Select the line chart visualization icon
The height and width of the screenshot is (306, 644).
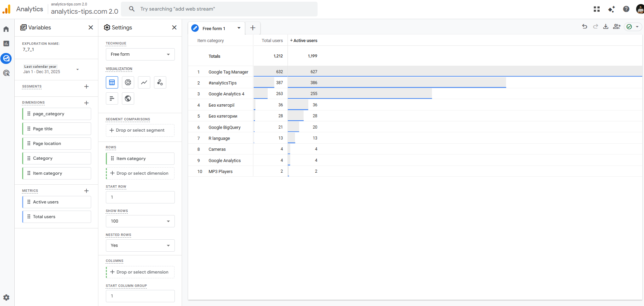[144, 82]
